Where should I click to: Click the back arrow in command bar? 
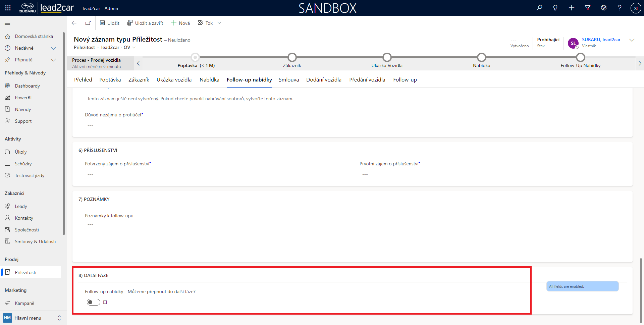(74, 23)
